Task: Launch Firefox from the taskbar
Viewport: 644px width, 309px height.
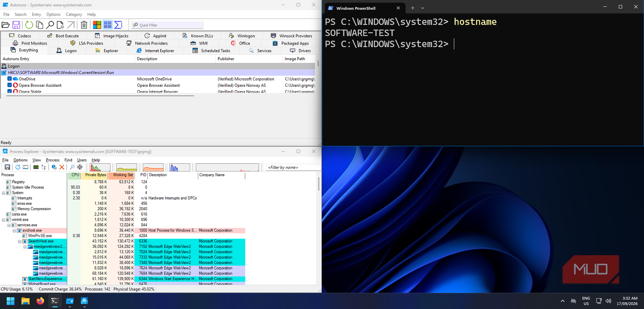Action: point(40,301)
